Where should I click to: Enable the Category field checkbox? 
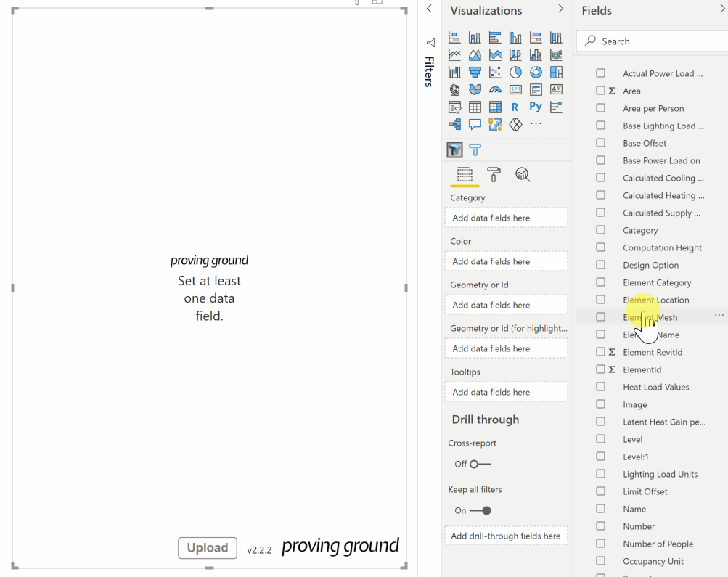click(600, 230)
